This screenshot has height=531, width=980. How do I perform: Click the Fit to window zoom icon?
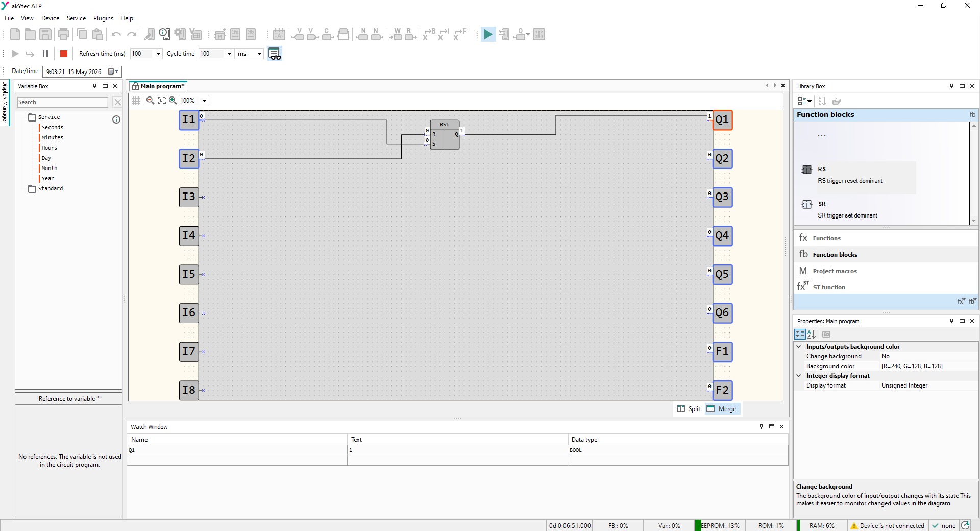pyautogui.click(x=162, y=101)
